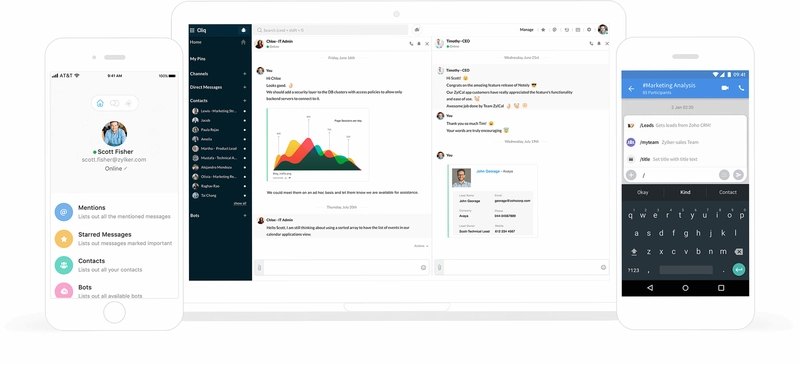Start video call in Marketing Analysis chat
Image resolution: width=800 pixels, height=365 pixels.
click(725, 88)
